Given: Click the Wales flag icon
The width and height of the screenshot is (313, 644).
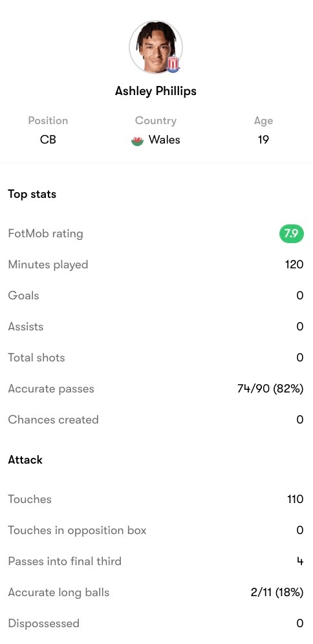Looking at the screenshot, I should [137, 141].
